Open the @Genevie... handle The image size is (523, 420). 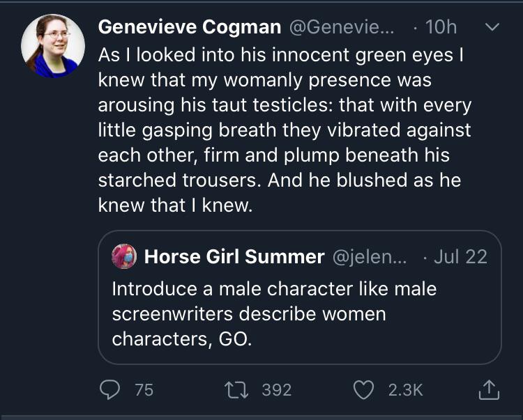coord(342,26)
